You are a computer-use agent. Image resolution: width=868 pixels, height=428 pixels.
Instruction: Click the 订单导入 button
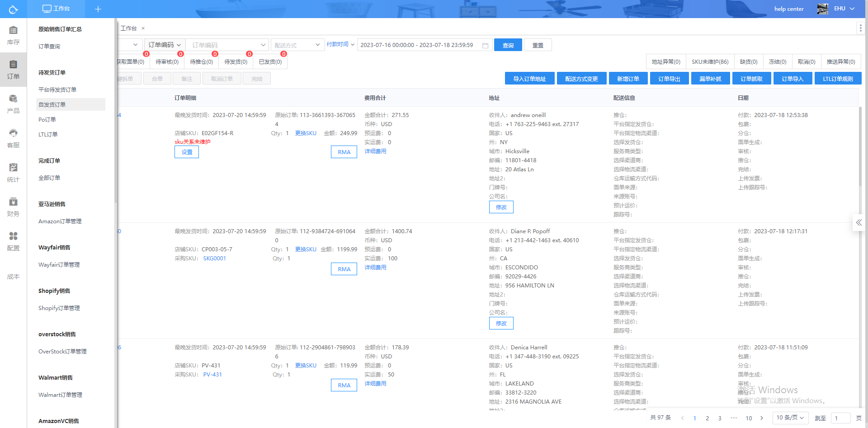(x=793, y=79)
